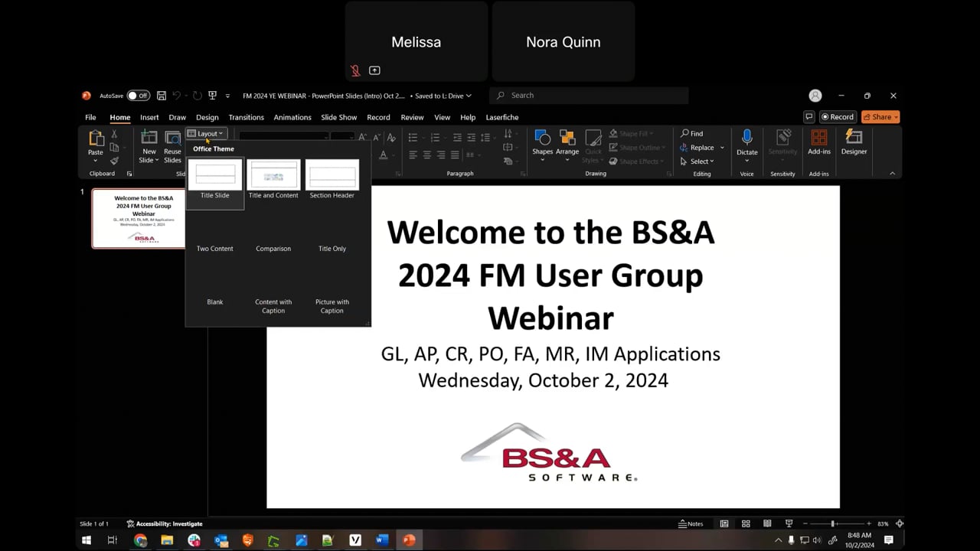Click the share screen icon under Melissa
This screenshot has height=551, width=980.
click(x=374, y=70)
